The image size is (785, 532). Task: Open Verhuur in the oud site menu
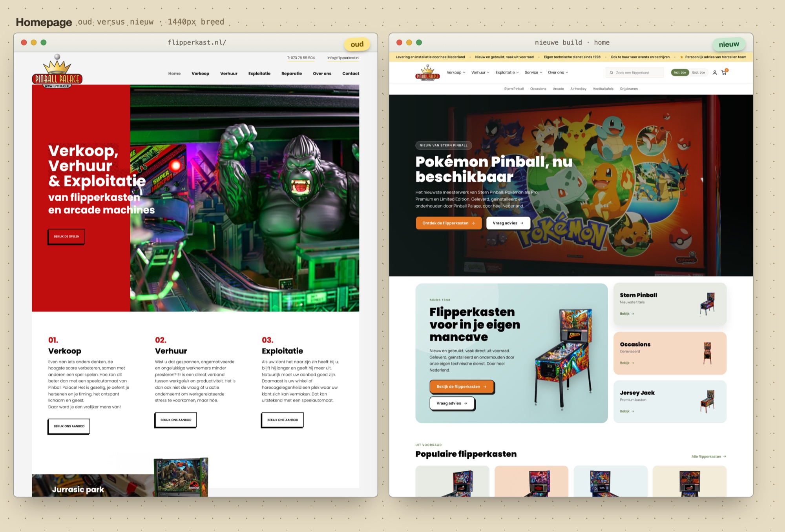click(229, 74)
